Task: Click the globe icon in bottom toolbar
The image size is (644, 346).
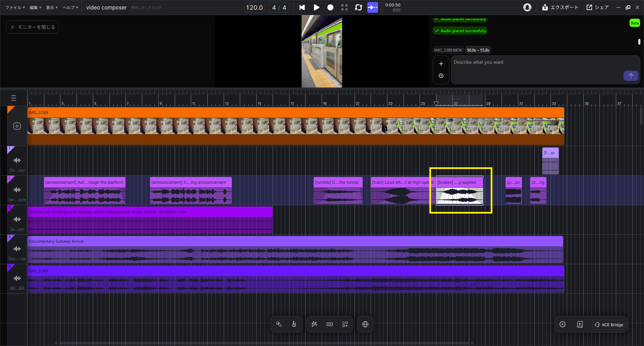Action: pos(365,324)
